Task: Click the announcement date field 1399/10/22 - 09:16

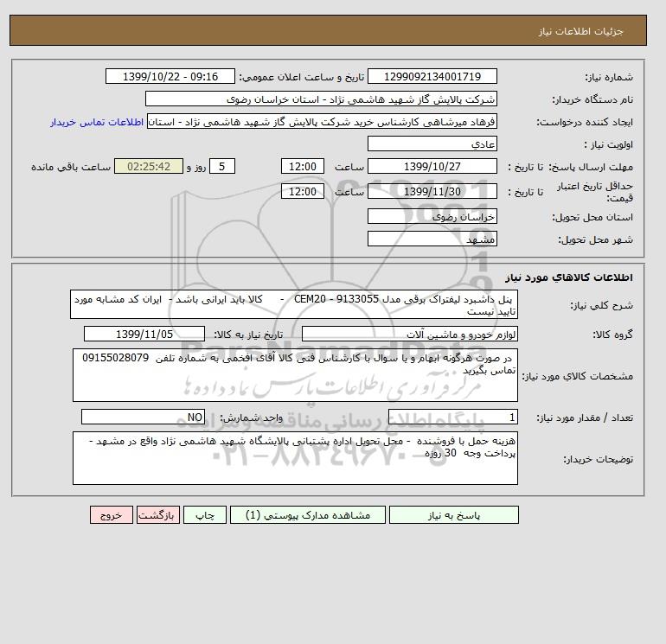Action: [170, 76]
